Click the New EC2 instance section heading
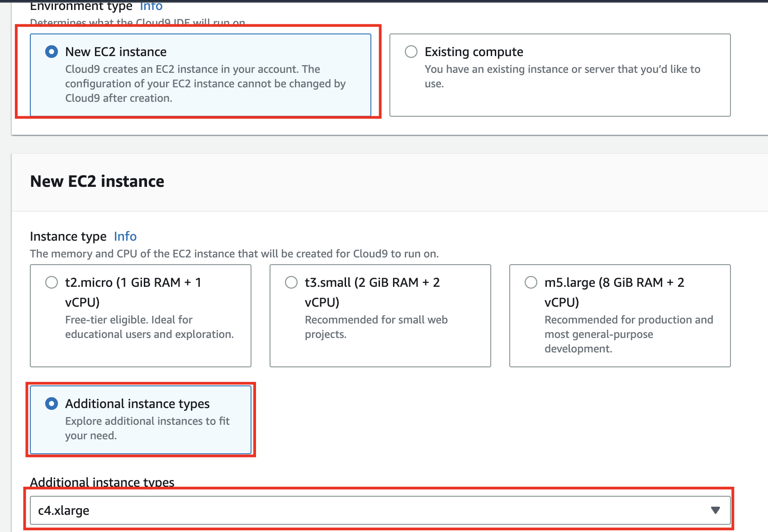The height and width of the screenshot is (532, 768). click(97, 181)
